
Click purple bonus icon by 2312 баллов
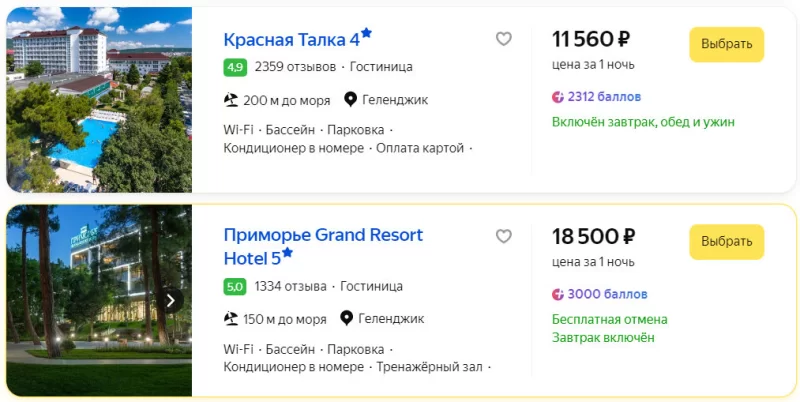[x=558, y=97]
